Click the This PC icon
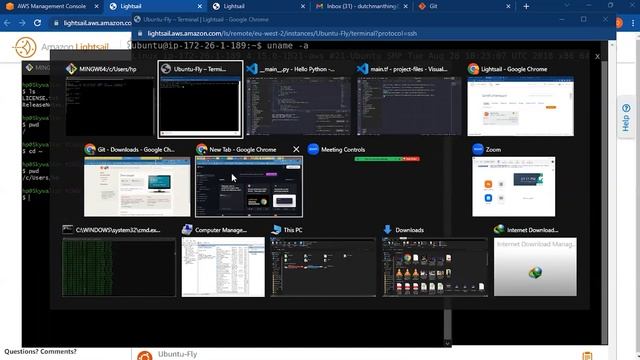Viewport: 640px width, 360px height. (276, 230)
